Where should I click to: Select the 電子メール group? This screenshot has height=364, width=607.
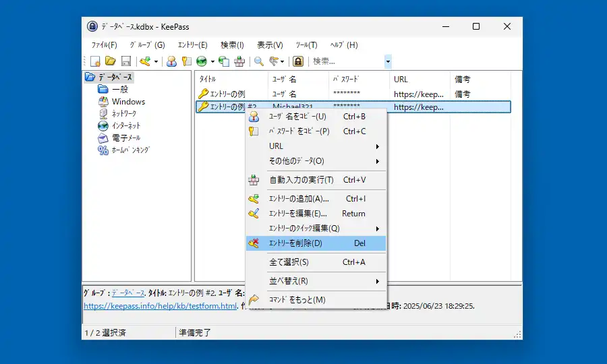pyautogui.click(x=126, y=138)
